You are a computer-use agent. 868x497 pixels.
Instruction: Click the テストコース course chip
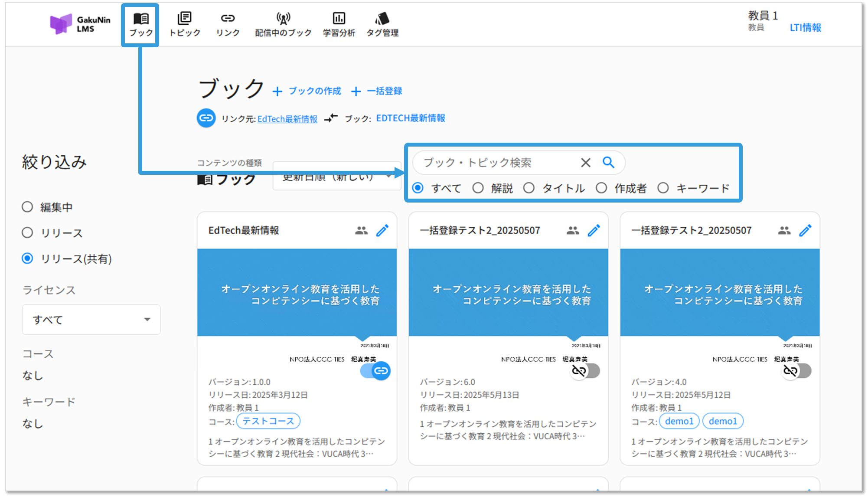(x=268, y=421)
